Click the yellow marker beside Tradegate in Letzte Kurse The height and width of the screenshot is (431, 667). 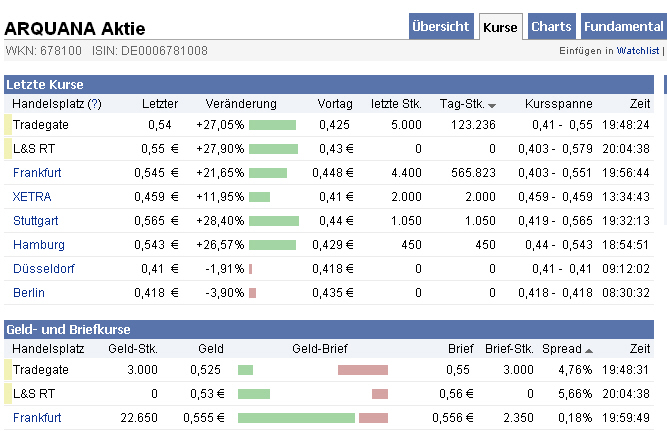click(8, 125)
